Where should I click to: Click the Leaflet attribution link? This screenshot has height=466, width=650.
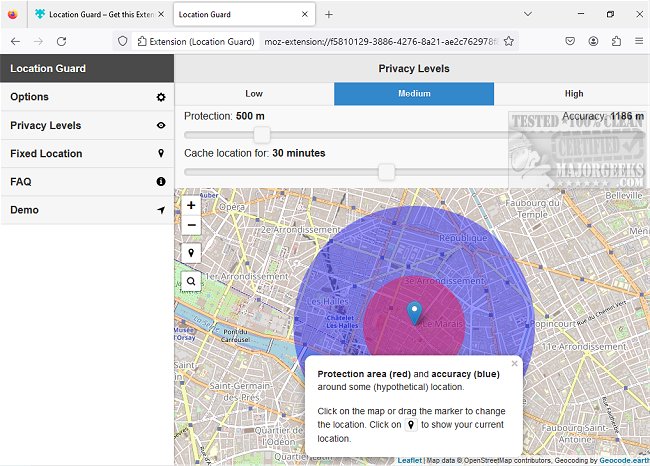(x=409, y=461)
